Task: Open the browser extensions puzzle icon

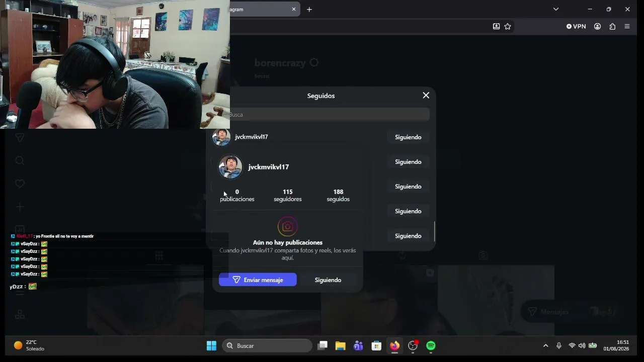Action: (612, 26)
